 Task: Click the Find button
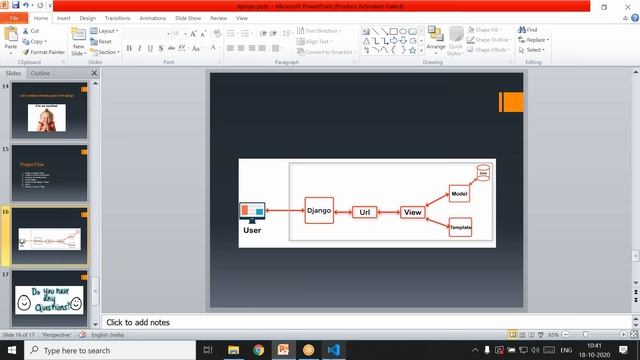pyautogui.click(x=528, y=30)
